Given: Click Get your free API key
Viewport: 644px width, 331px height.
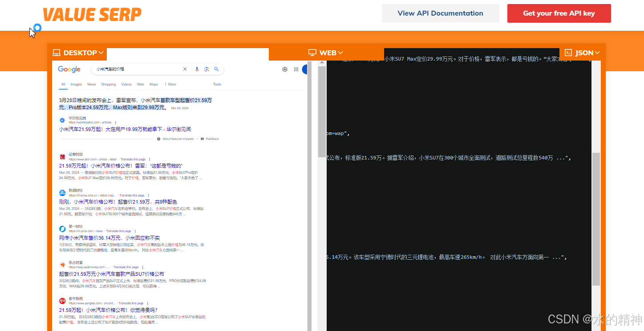Looking at the screenshot, I should point(559,13).
